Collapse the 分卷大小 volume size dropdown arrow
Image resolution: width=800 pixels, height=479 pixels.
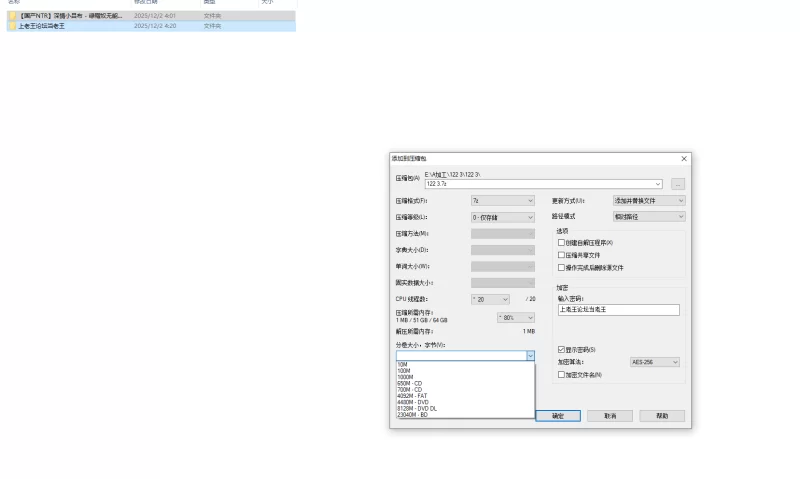pyautogui.click(x=531, y=356)
